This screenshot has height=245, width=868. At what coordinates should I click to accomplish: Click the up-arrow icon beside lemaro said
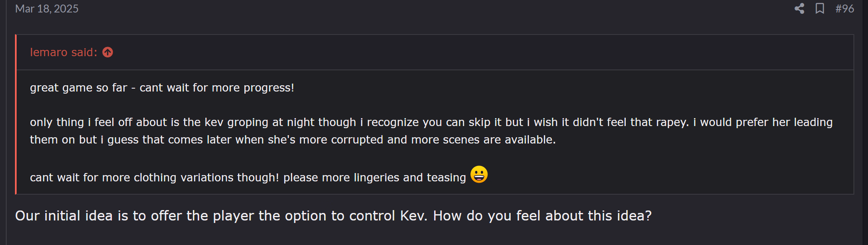(108, 52)
